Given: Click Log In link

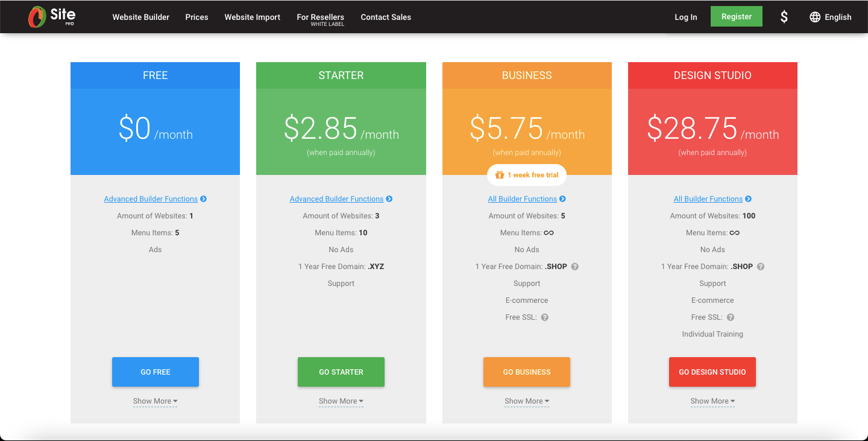Looking at the screenshot, I should pyautogui.click(x=686, y=17).
